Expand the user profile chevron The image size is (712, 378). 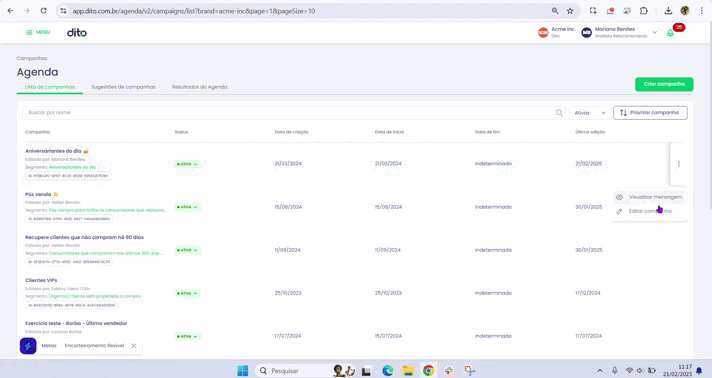point(654,32)
